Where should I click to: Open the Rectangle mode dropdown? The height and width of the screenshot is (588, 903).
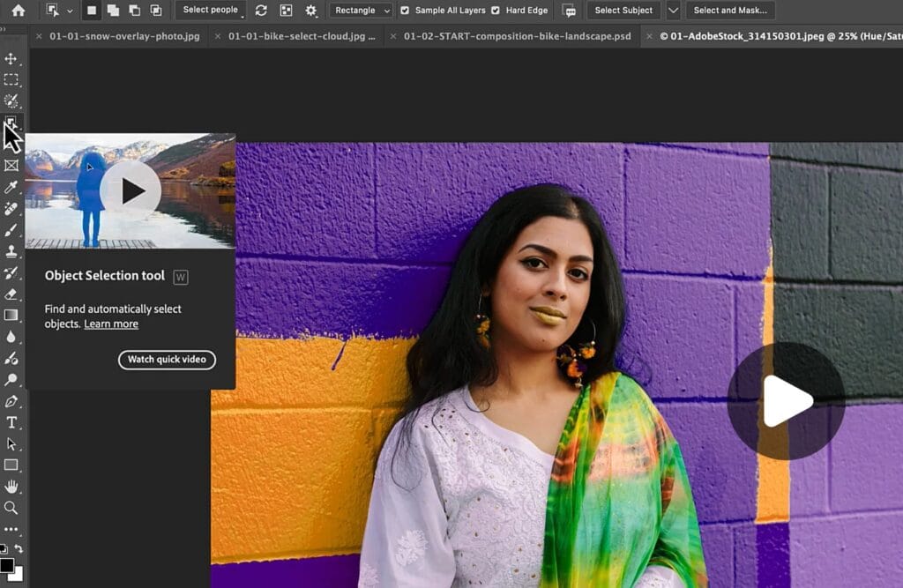tap(362, 11)
